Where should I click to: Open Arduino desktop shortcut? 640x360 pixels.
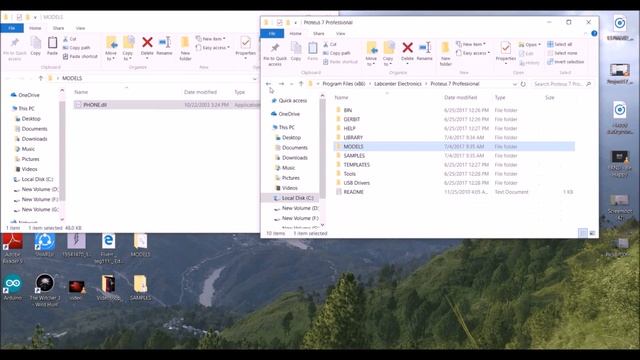point(13,288)
